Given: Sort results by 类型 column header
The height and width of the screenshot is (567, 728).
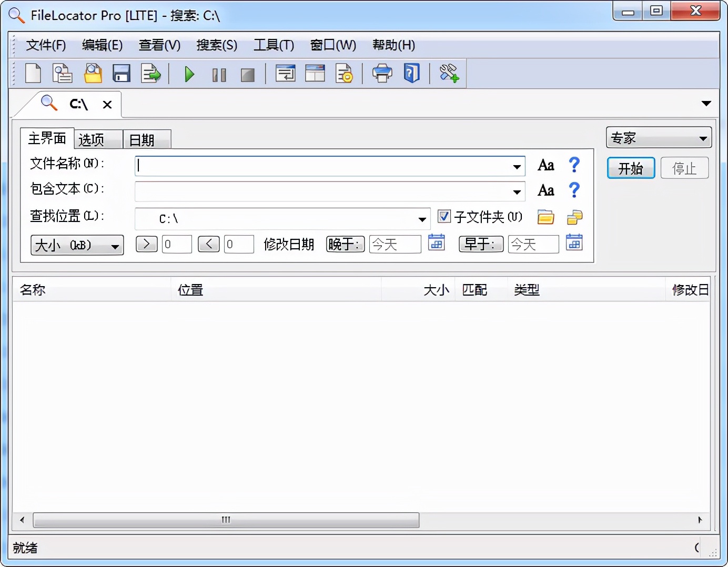Looking at the screenshot, I should pos(587,290).
